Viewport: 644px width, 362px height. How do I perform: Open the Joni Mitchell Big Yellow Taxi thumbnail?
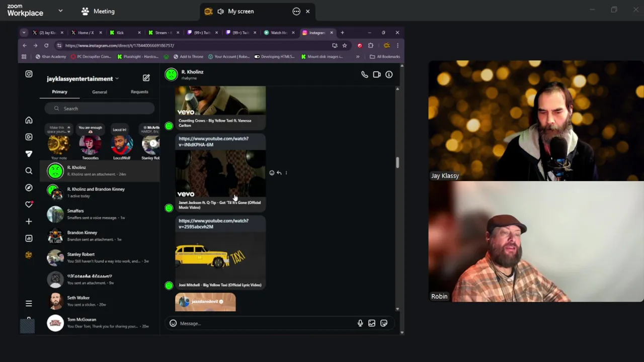220,256
